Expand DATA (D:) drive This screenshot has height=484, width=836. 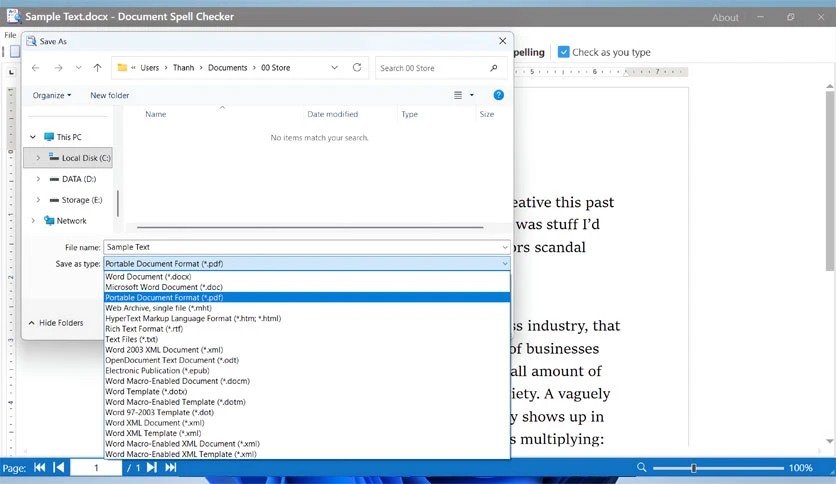[38, 179]
